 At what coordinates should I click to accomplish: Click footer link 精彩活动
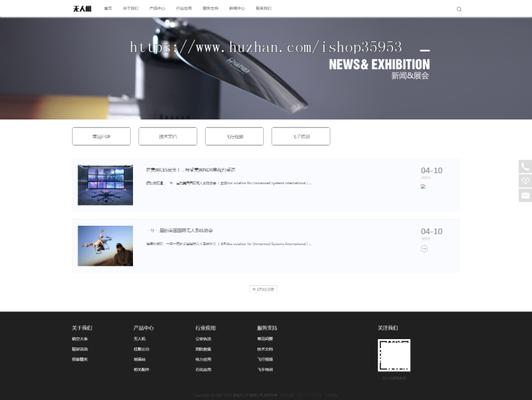tap(80, 349)
